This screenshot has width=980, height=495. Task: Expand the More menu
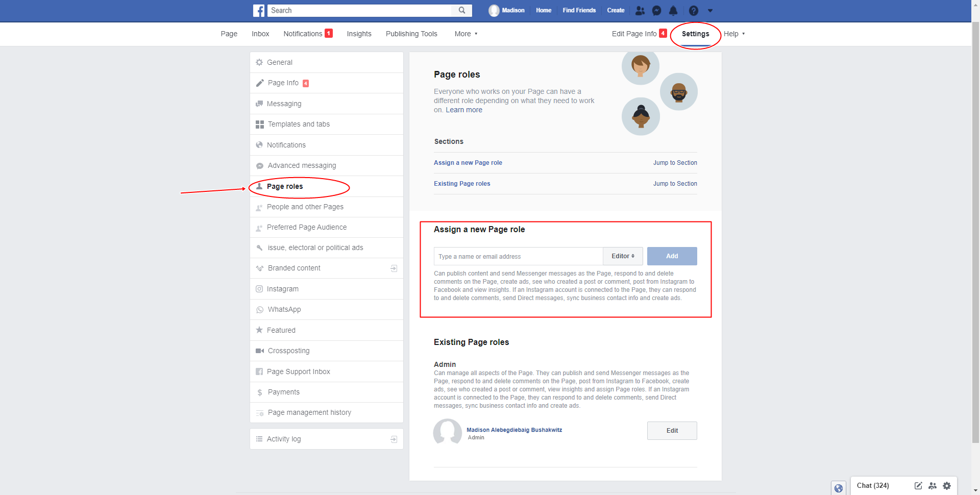click(465, 34)
